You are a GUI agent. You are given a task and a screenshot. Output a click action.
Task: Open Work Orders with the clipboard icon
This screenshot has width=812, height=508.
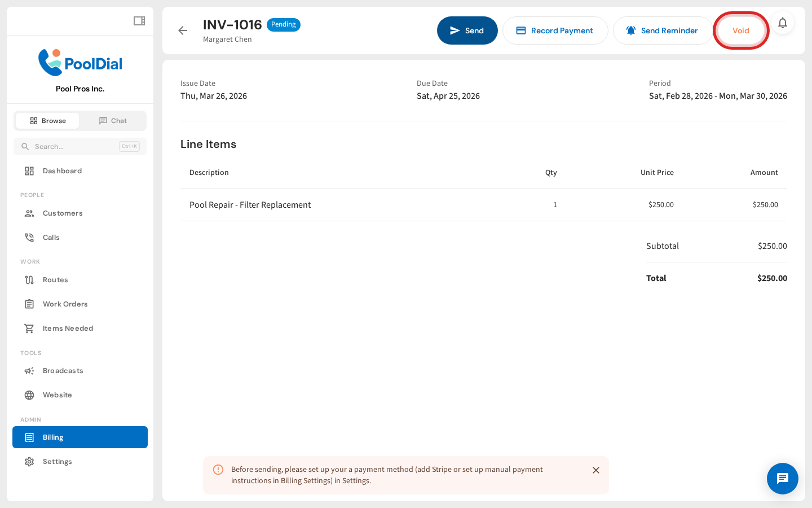(29, 304)
